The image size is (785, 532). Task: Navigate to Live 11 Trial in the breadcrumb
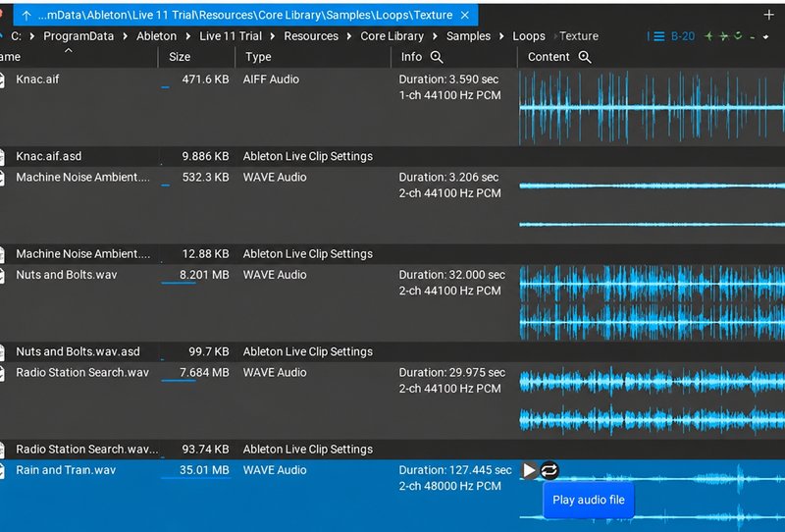point(231,36)
